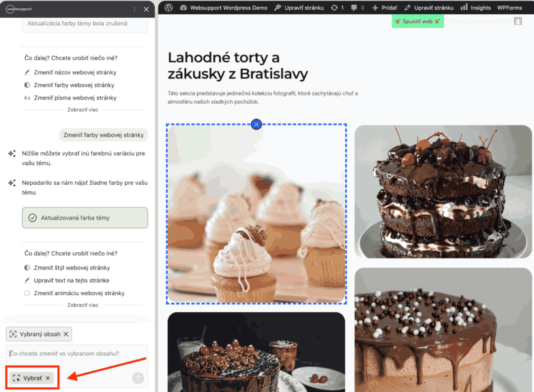Choose 'Zmeniť štýl webovej stránky' option
Viewport: 534px width, 392px height.
coord(72,268)
